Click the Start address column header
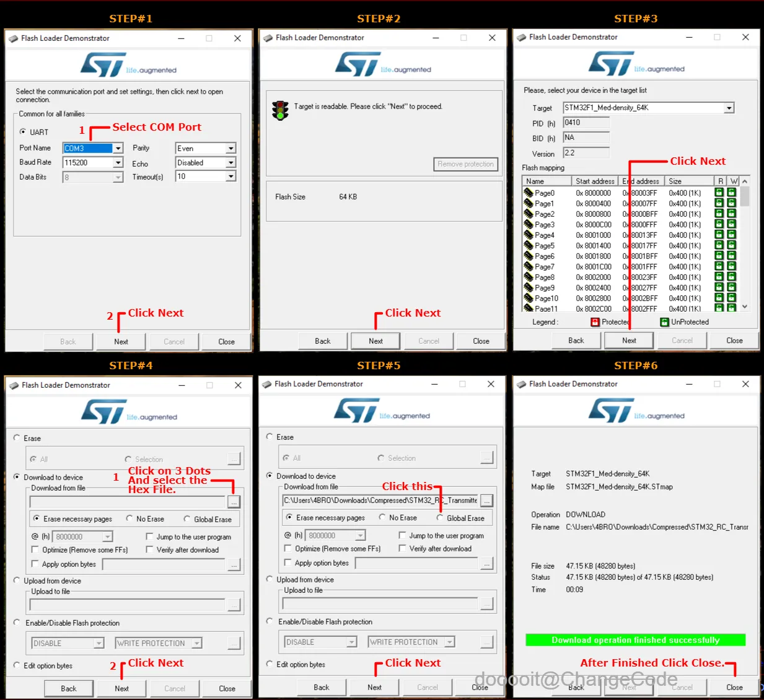The height and width of the screenshot is (700, 764). pyautogui.click(x=595, y=181)
